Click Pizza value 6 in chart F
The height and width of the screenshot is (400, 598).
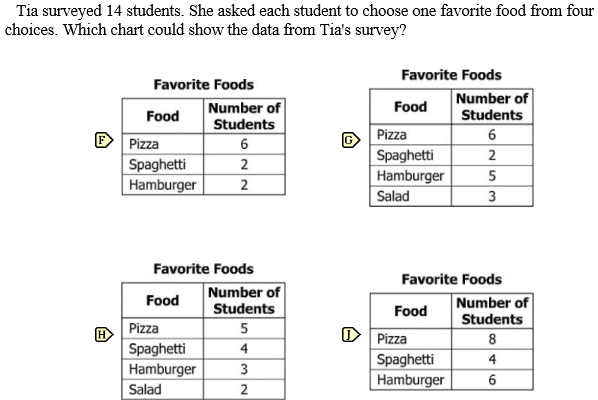pyautogui.click(x=244, y=144)
